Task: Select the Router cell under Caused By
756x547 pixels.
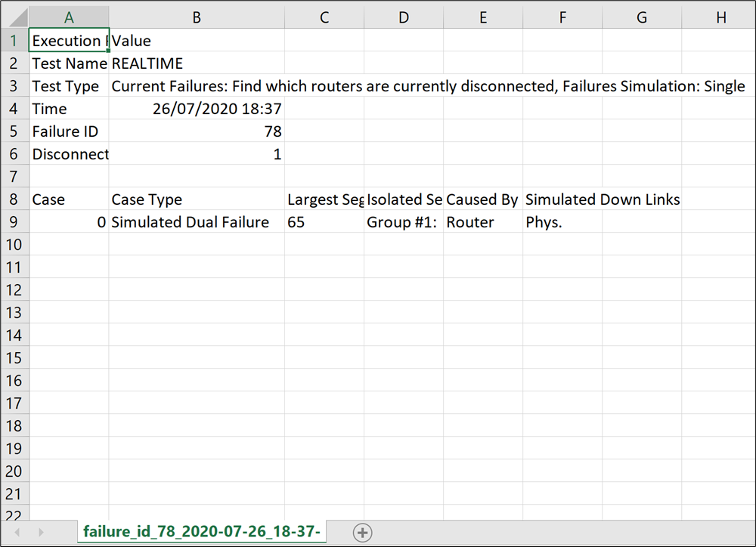Action: click(482, 221)
